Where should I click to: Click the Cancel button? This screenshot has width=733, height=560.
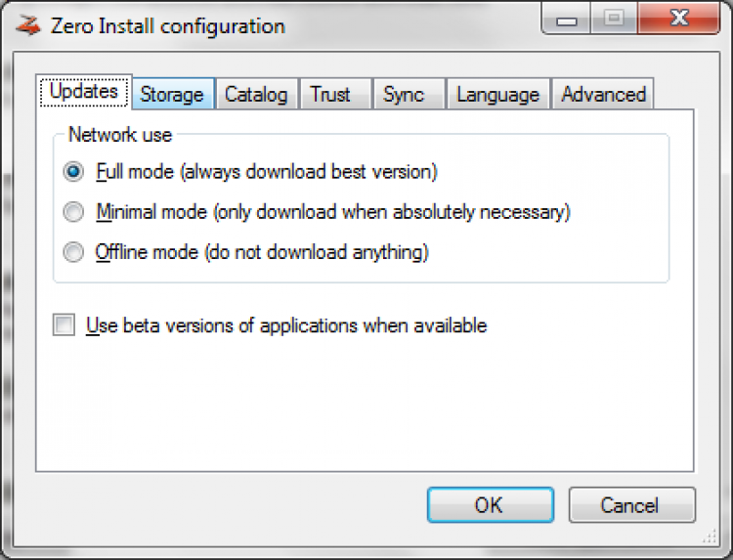631,504
